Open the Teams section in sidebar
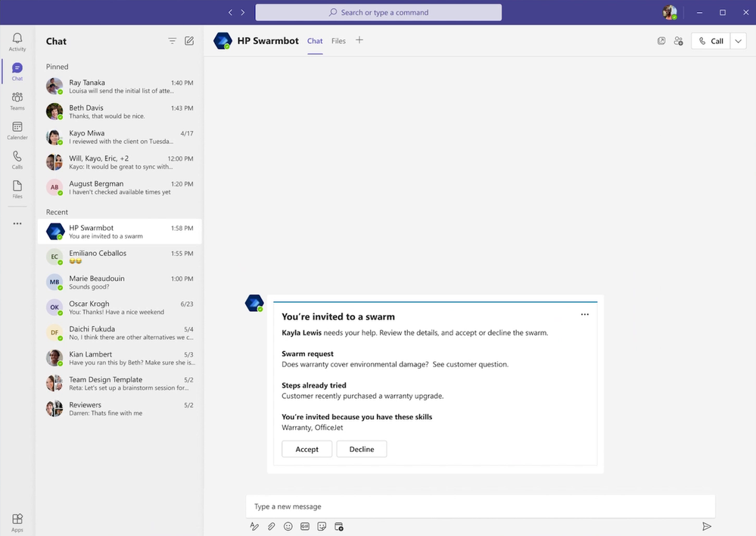The height and width of the screenshot is (536, 756). coord(17,101)
